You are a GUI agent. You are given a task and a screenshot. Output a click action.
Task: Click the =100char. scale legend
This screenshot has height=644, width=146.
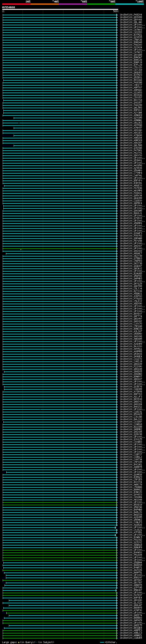click(109, 642)
